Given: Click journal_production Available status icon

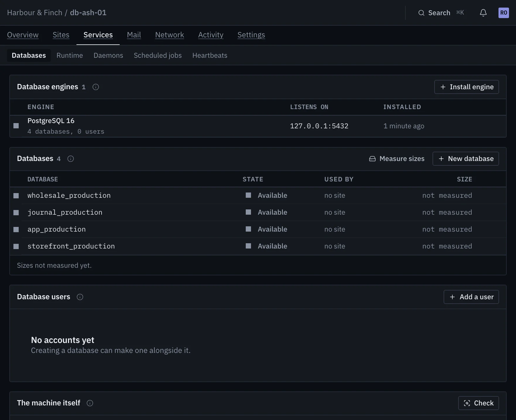Looking at the screenshot, I should click(x=248, y=212).
